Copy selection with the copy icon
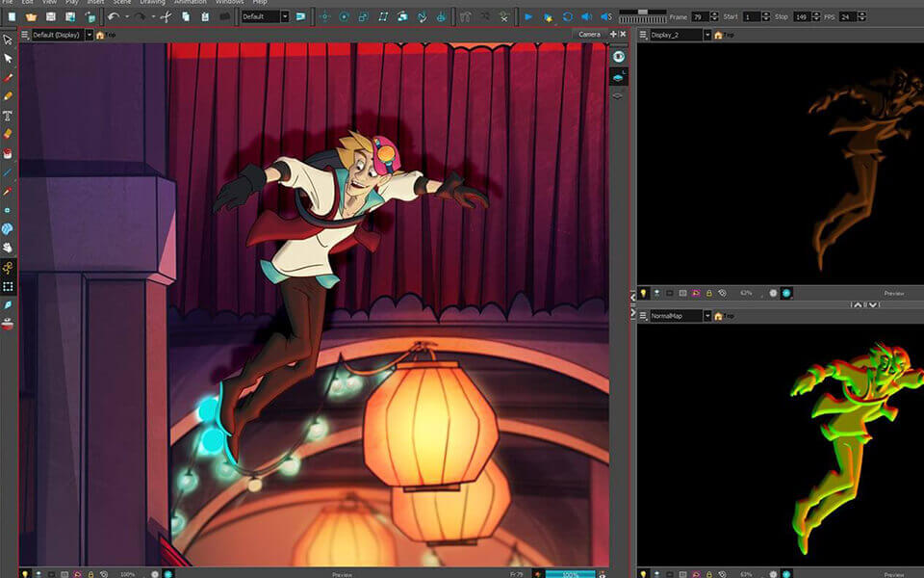The height and width of the screenshot is (578, 924). [x=186, y=17]
